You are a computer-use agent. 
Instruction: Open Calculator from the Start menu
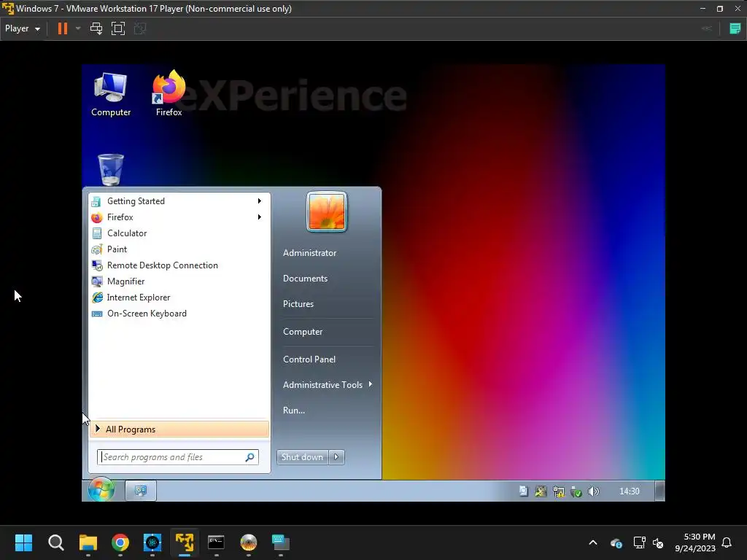[179, 233]
